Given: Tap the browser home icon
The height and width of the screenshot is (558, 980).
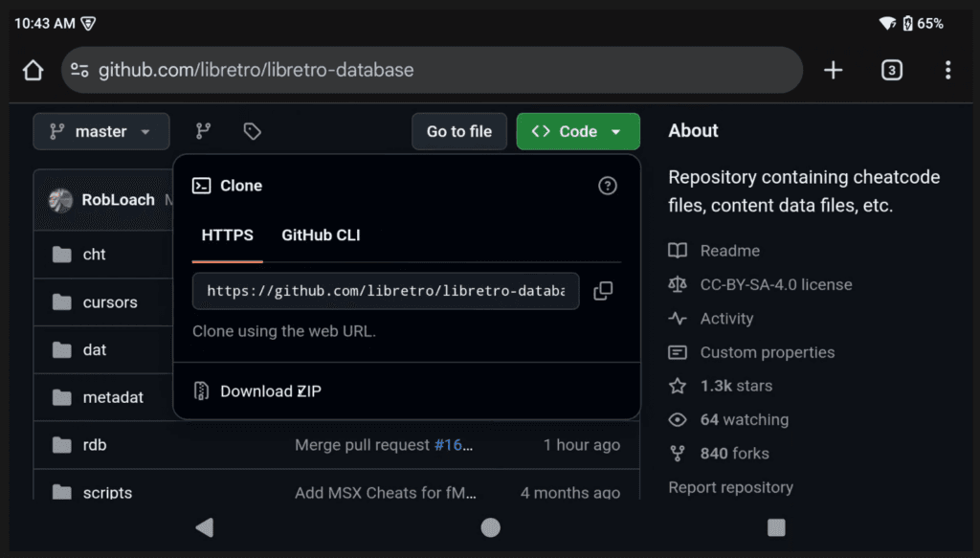Looking at the screenshot, I should pyautogui.click(x=33, y=70).
